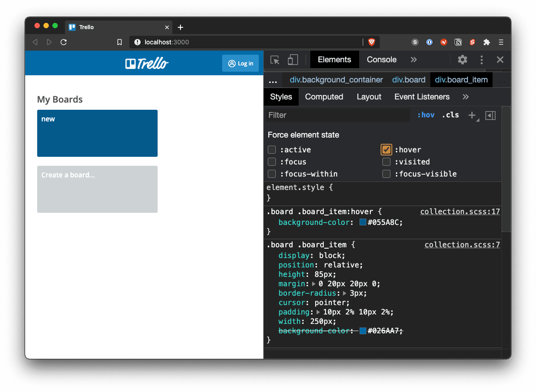Screen dimensions: 536x392
Task: Select the Trello browser tab
Action: pos(118,27)
